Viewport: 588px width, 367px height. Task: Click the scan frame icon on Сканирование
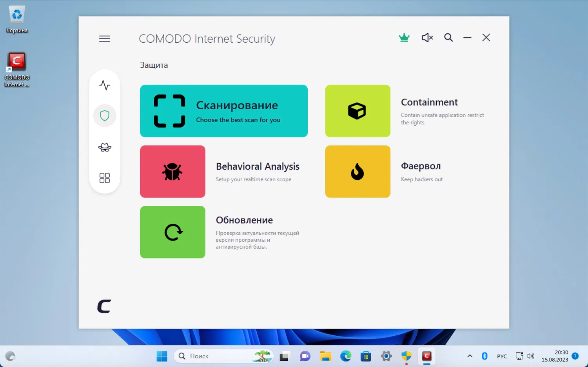coord(169,111)
